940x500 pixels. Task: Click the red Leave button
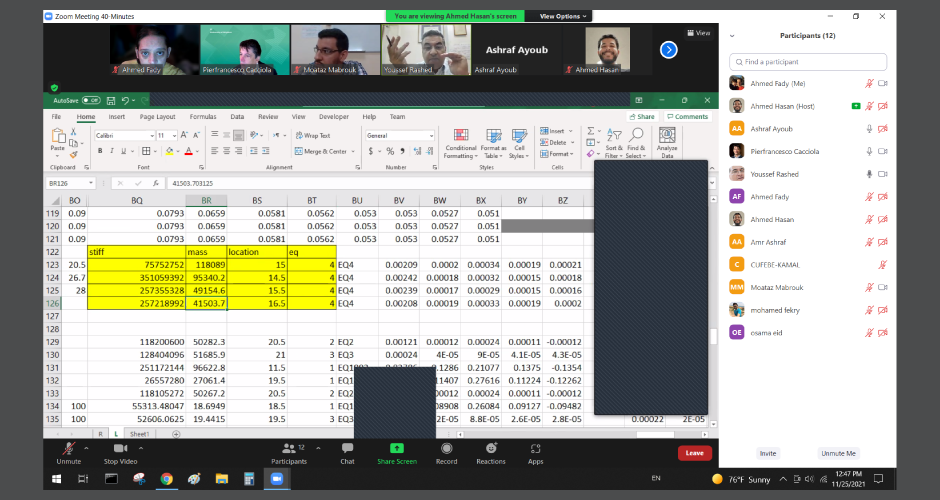(x=694, y=453)
